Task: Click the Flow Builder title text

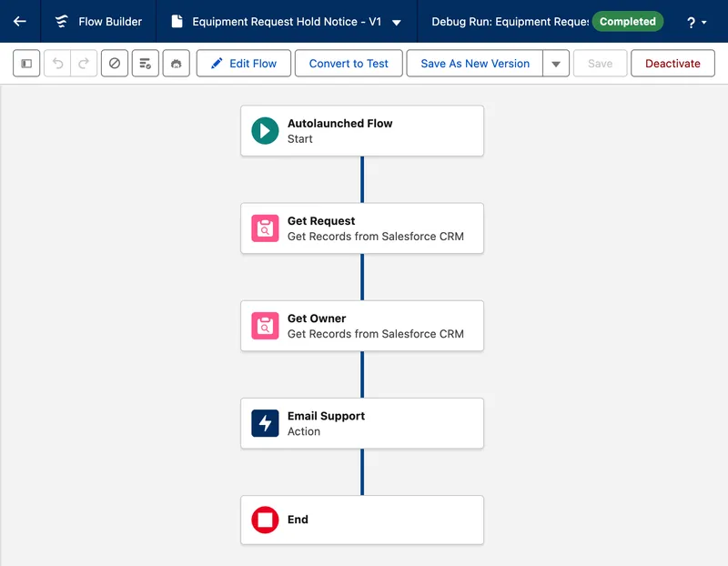Action: 110,22
